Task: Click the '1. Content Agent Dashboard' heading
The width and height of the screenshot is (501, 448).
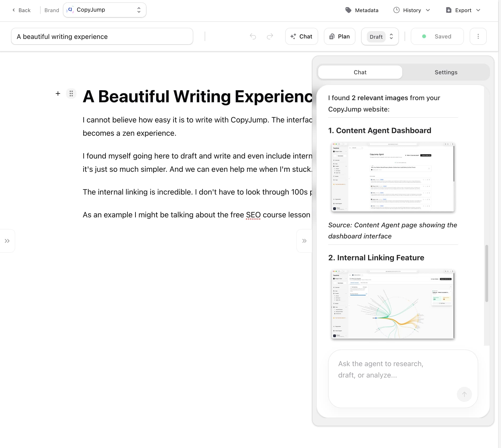Action: 380,131
